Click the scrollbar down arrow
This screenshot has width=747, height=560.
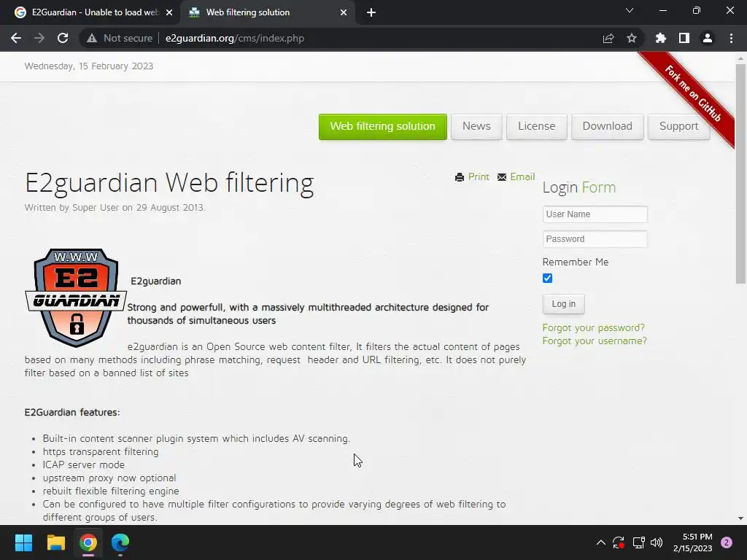[x=740, y=518]
